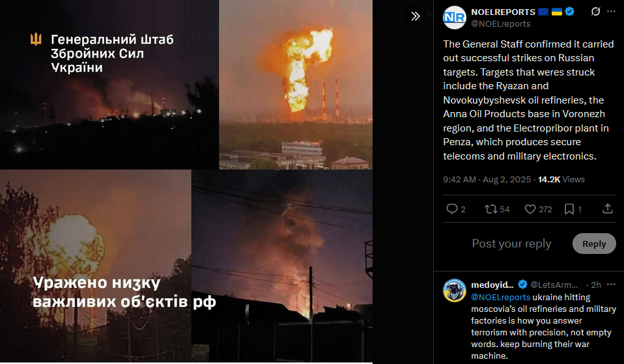The image size is (624, 364).
Task: Click the Grok slash-circle icon
Action: point(595,12)
